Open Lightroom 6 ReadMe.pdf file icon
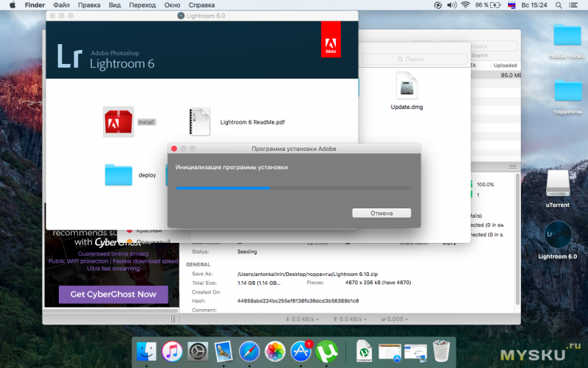The image size is (588, 368). [x=199, y=121]
